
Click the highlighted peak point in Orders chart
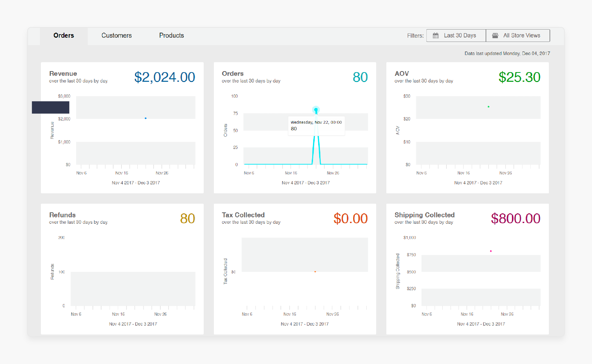click(x=316, y=110)
